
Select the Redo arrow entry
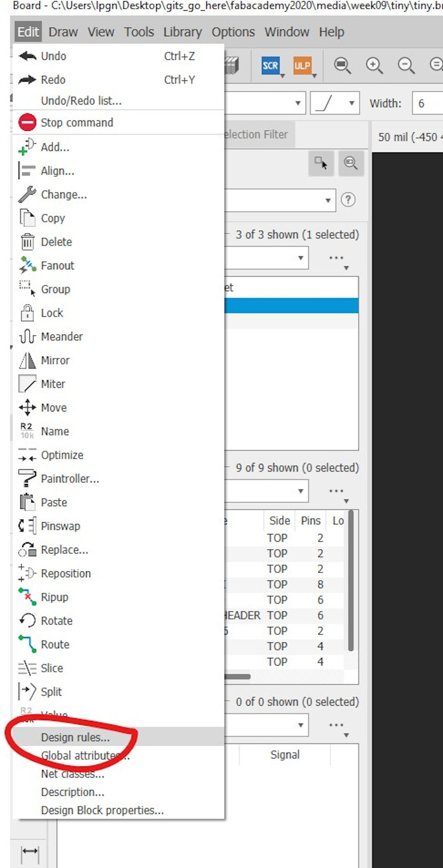click(x=119, y=80)
